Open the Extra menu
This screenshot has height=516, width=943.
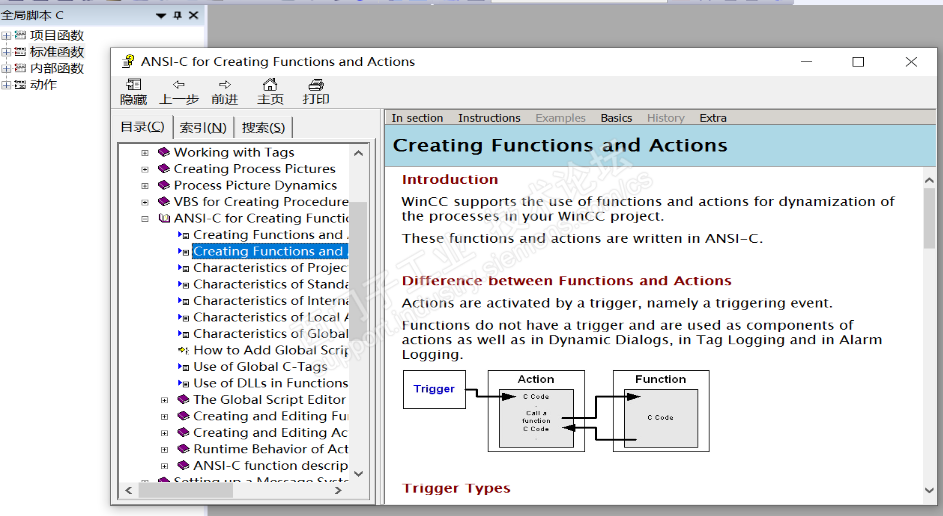(713, 118)
